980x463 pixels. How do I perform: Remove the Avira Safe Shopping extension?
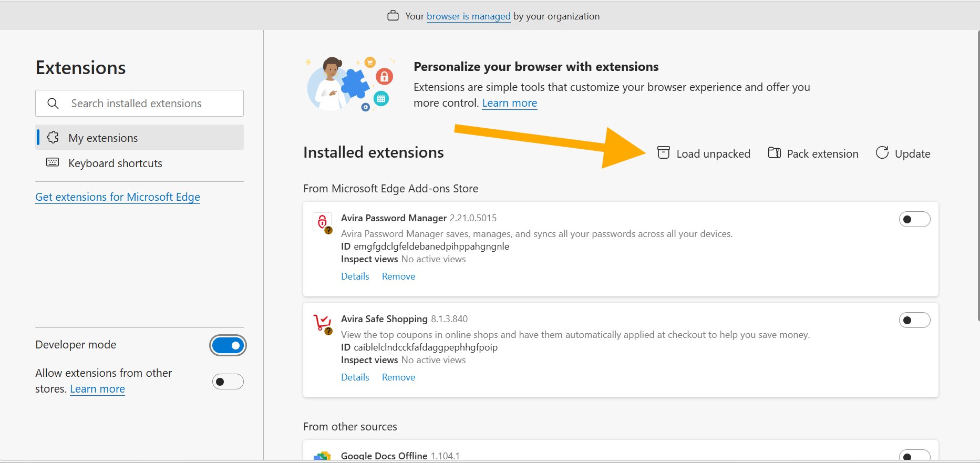point(398,377)
